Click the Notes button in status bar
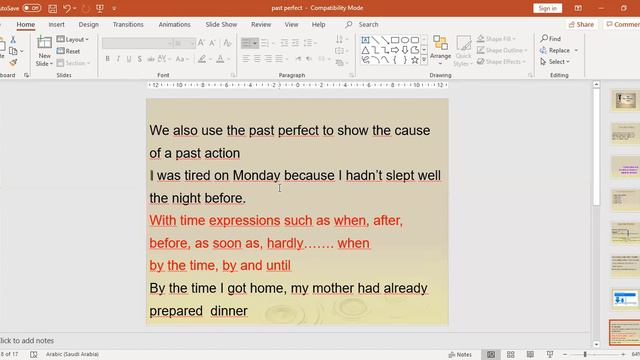Screen dimensions: 640x360 click(460, 354)
